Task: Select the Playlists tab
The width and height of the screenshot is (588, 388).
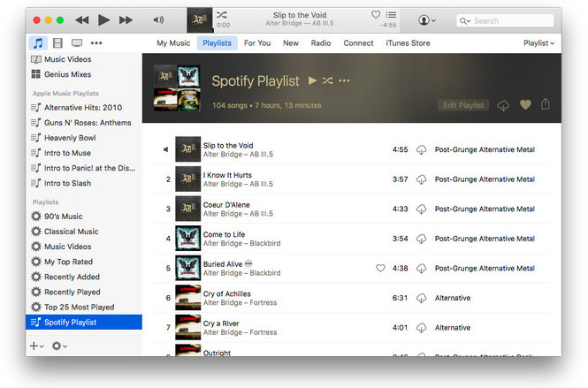Action: (218, 43)
